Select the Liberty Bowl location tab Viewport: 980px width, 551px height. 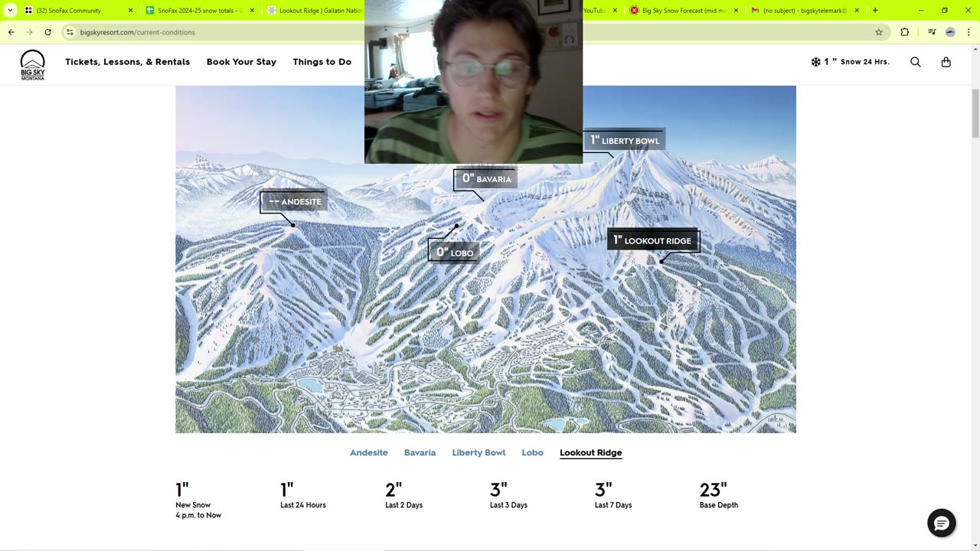click(x=479, y=453)
